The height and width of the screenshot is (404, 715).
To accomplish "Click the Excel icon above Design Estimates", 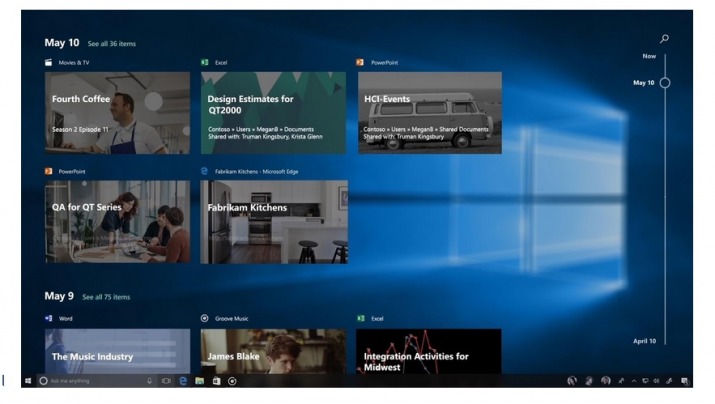I will pyautogui.click(x=205, y=62).
